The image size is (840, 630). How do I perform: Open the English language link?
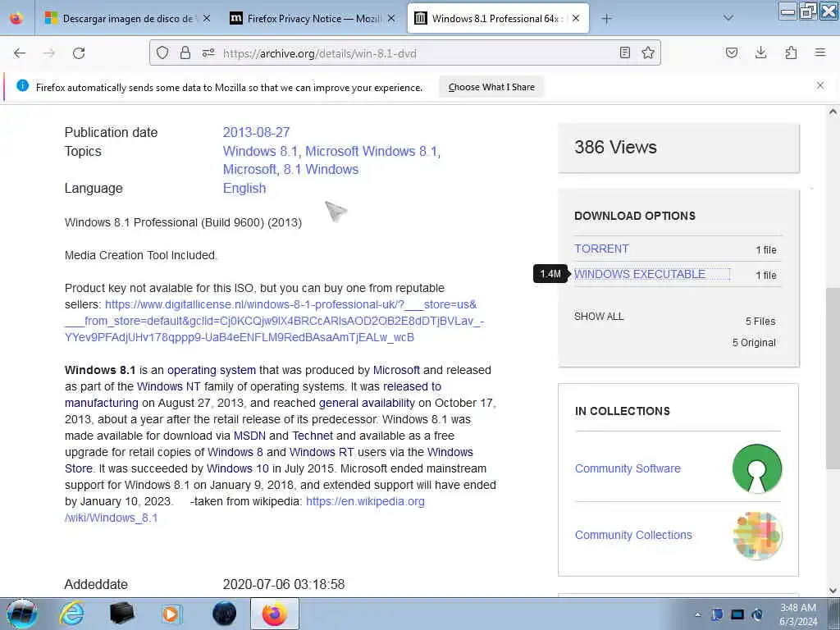point(244,188)
